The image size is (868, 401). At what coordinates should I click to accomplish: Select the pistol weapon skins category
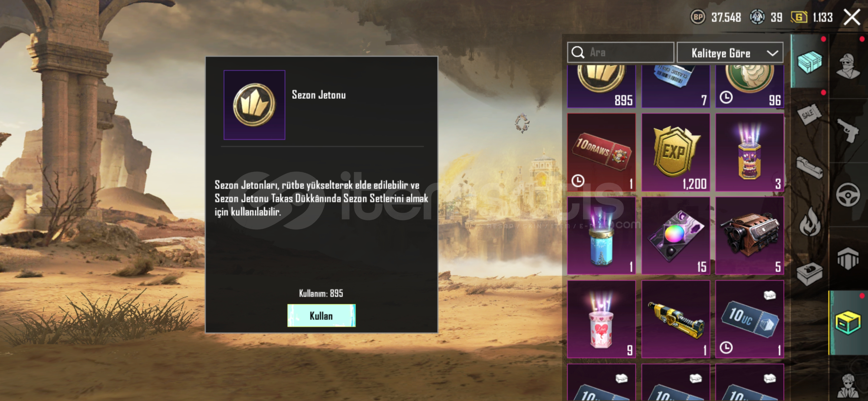click(848, 130)
